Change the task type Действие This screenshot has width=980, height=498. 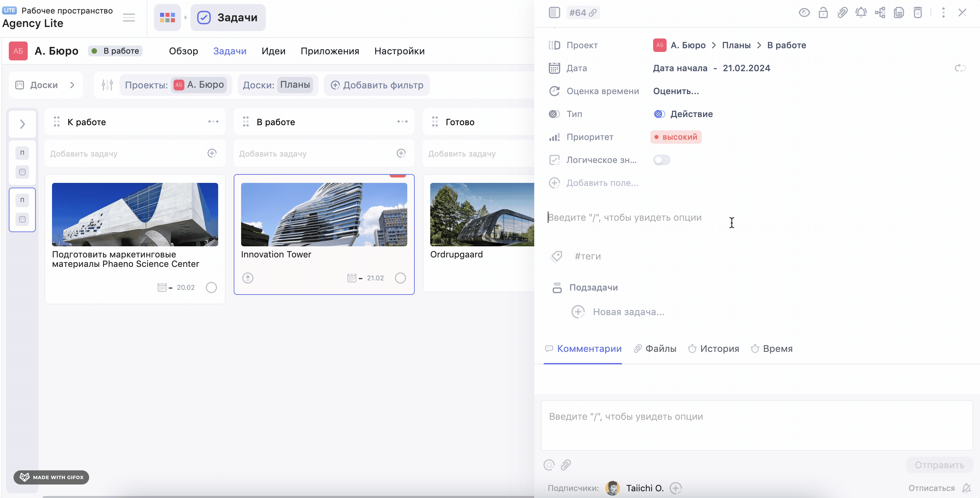click(x=683, y=114)
